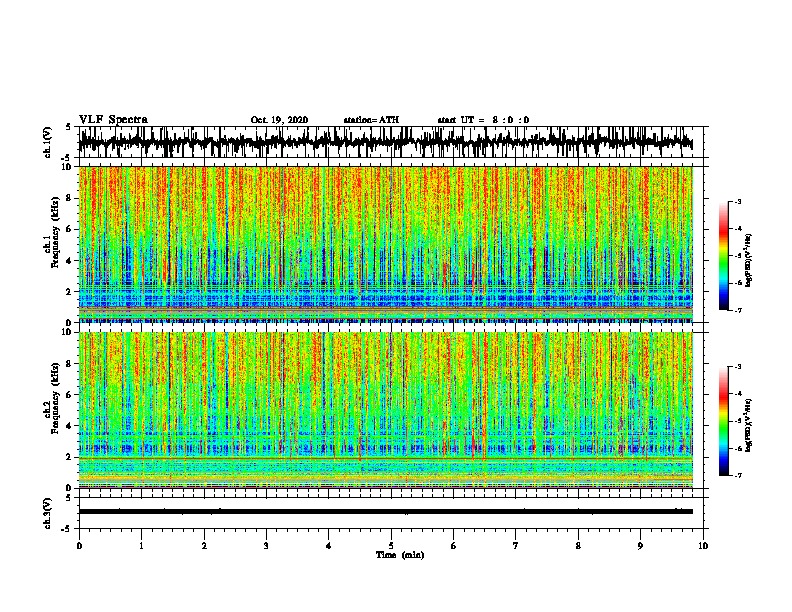Click the "ch.3(V)" waveform axis label
The image size is (792, 612).
(48, 513)
